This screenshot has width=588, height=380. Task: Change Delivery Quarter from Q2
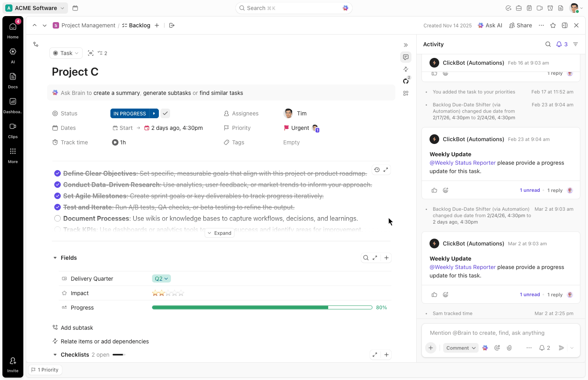click(x=161, y=278)
